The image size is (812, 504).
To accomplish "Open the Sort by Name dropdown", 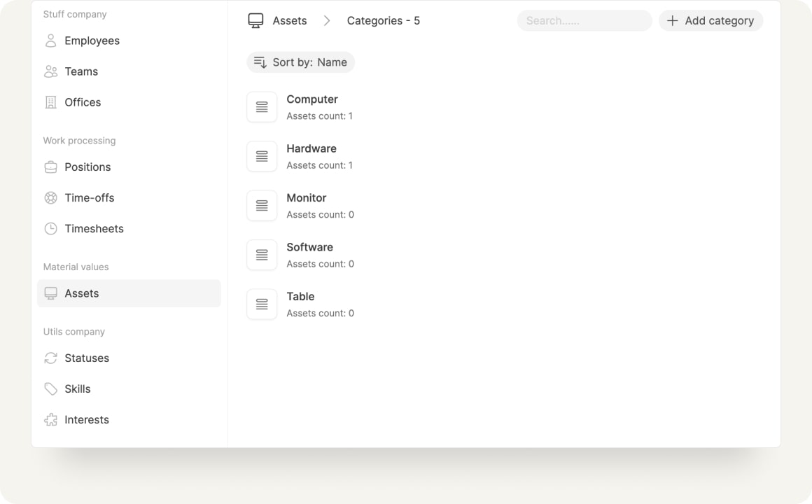I will pyautogui.click(x=301, y=62).
